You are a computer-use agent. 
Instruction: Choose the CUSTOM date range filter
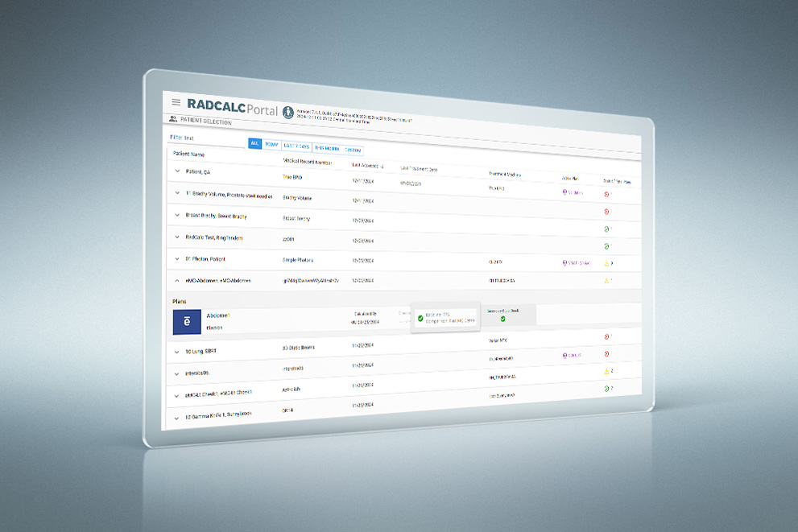tap(353, 150)
